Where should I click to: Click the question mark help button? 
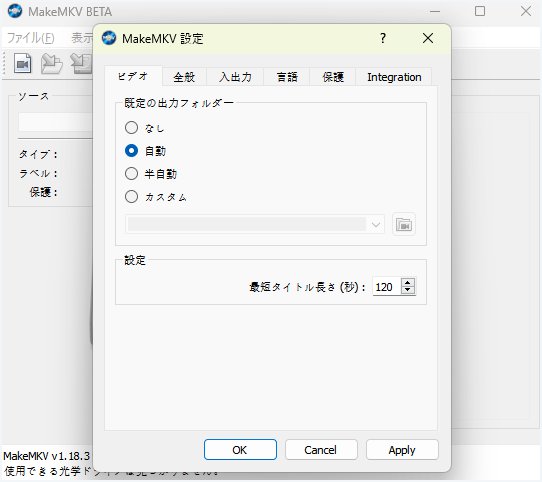[x=383, y=38]
